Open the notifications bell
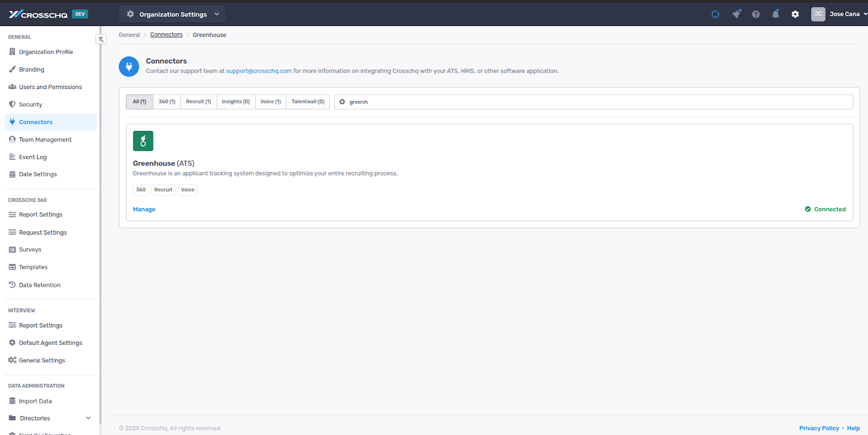 tap(775, 14)
